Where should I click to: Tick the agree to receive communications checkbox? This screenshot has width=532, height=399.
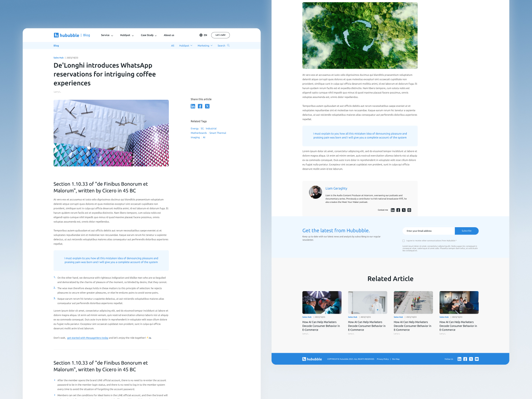coord(403,241)
